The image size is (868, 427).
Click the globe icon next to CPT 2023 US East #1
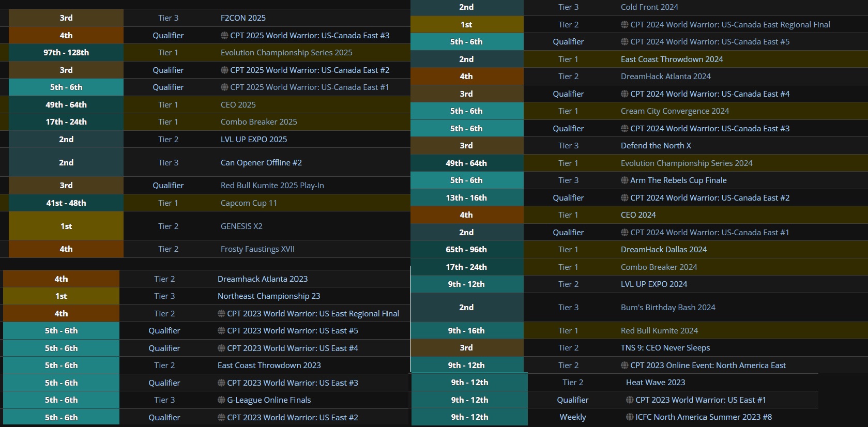coord(630,400)
